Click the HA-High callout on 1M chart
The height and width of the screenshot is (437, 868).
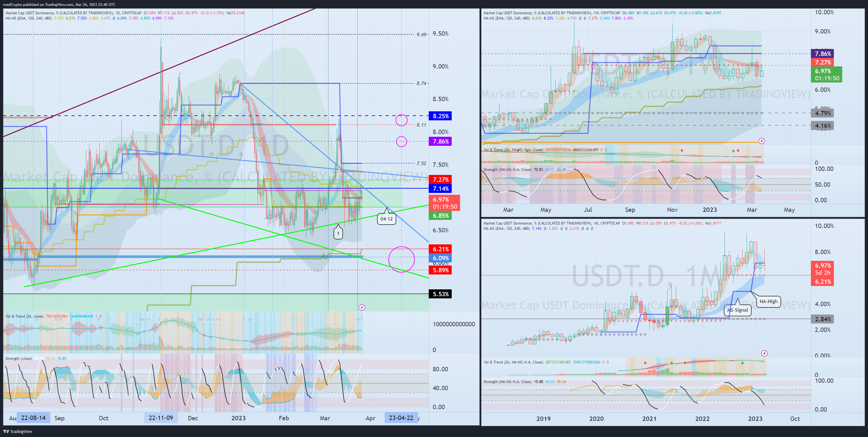click(768, 301)
